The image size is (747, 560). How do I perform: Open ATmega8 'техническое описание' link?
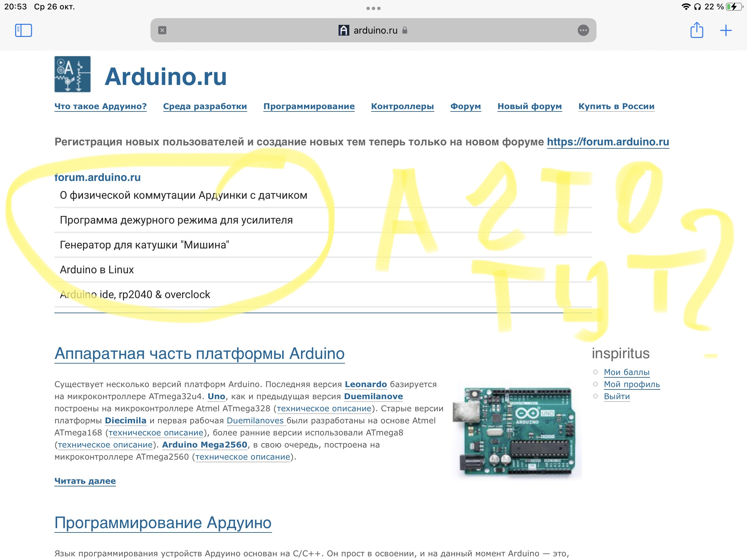tap(105, 445)
